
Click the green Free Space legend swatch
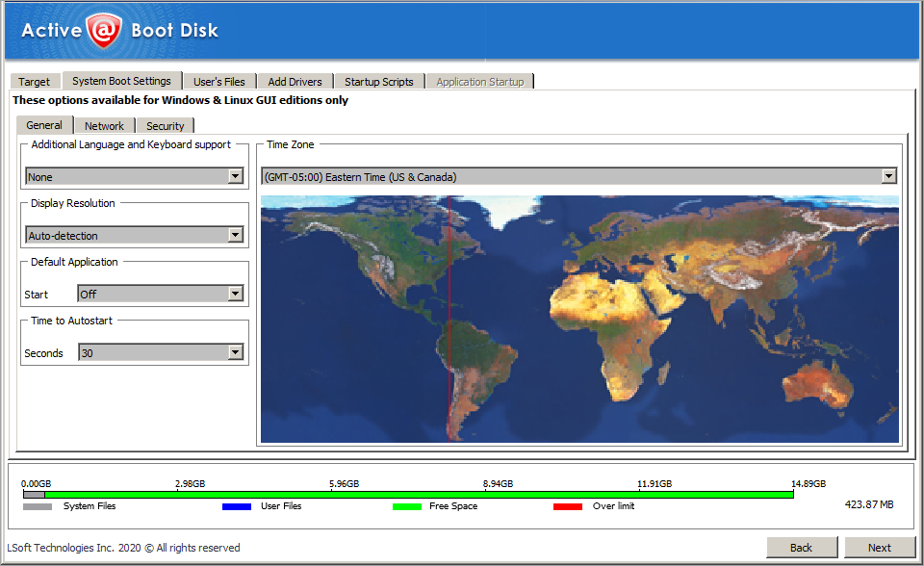click(404, 505)
